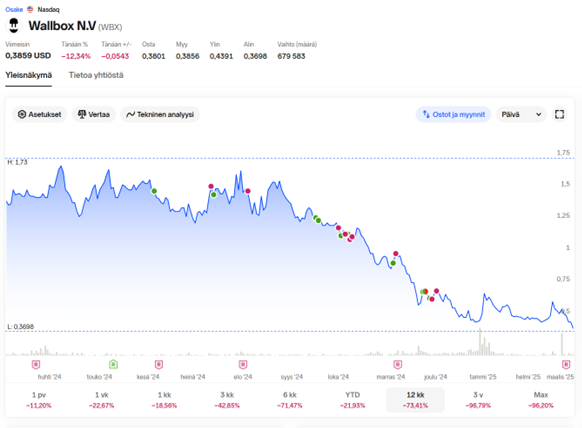
Task: Click the Ylin value 0,4391
Action: [x=221, y=56]
